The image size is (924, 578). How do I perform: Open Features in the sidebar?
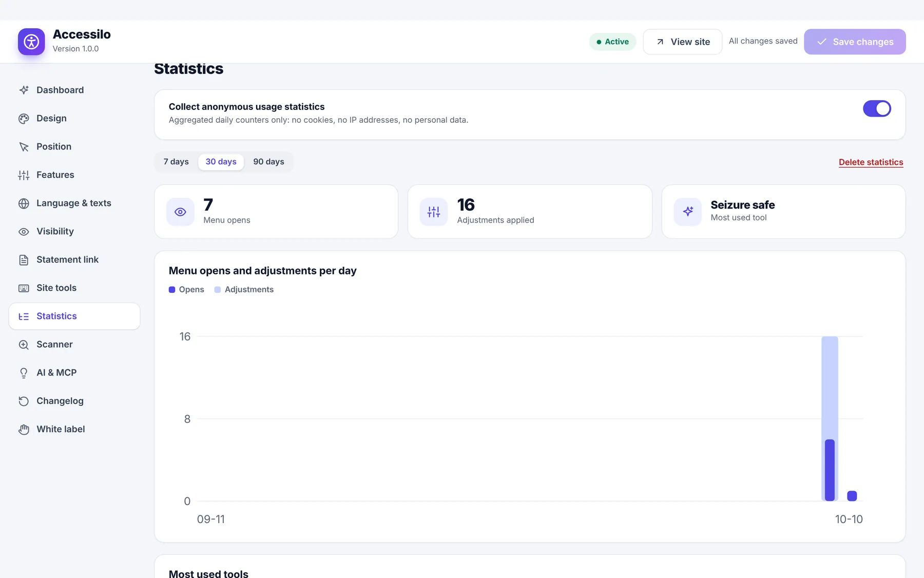[74, 175]
